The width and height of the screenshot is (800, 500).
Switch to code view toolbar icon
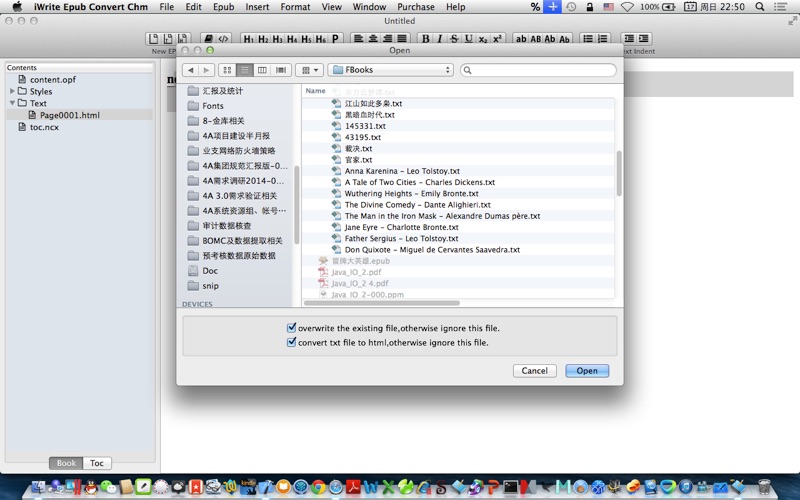(223, 39)
